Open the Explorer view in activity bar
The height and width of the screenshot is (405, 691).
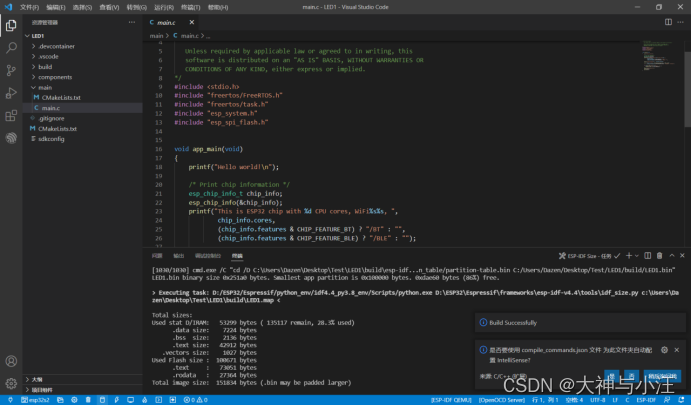tap(11, 26)
